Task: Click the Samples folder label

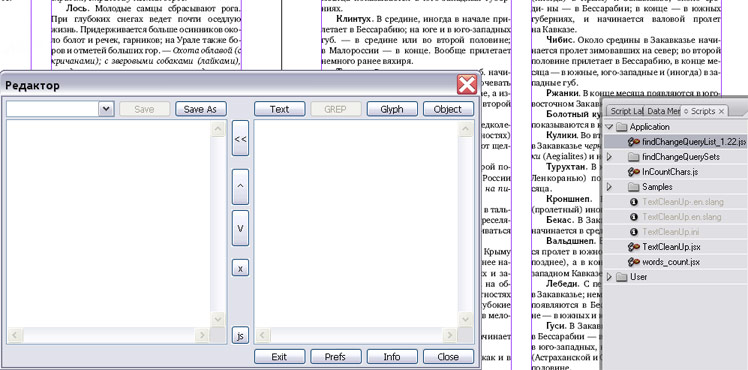Action: coord(657,187)
